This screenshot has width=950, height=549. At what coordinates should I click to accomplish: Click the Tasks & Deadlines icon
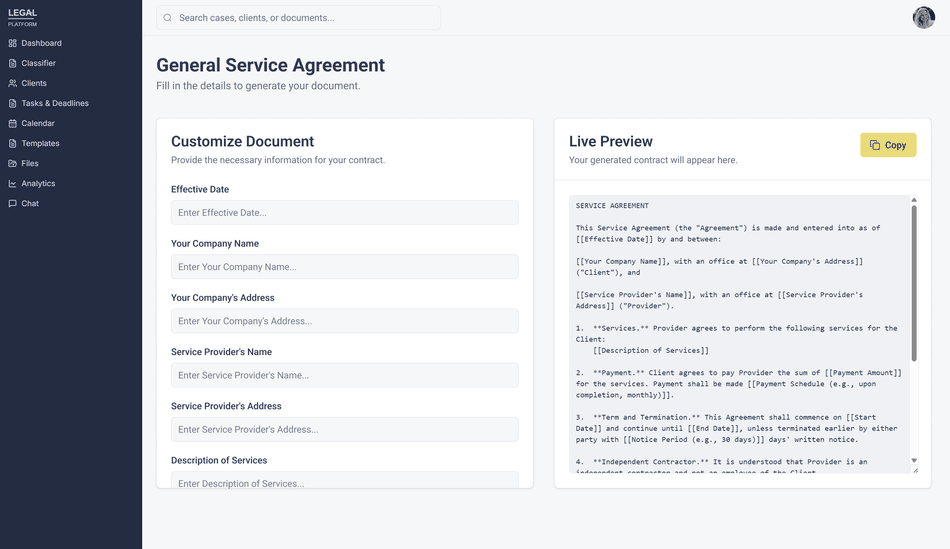[x=13, y=103]
